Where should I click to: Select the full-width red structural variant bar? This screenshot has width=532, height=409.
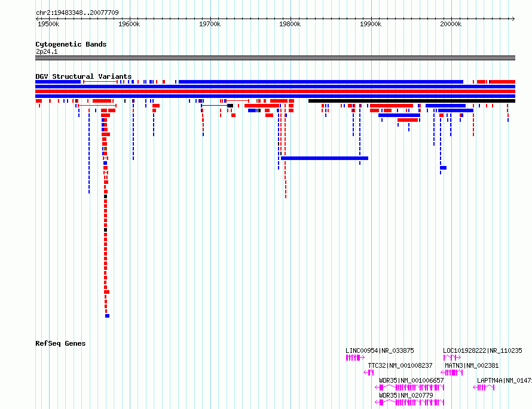(x=275, y=91)
